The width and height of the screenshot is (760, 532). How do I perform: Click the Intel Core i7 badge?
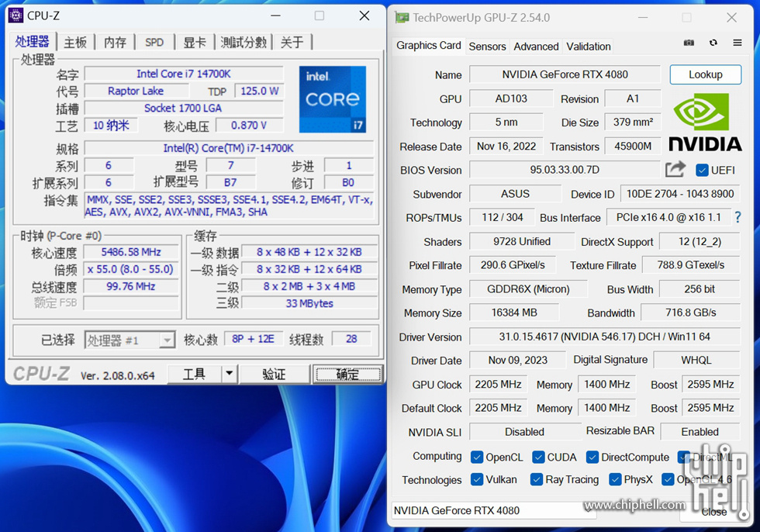tap(333, 99)
